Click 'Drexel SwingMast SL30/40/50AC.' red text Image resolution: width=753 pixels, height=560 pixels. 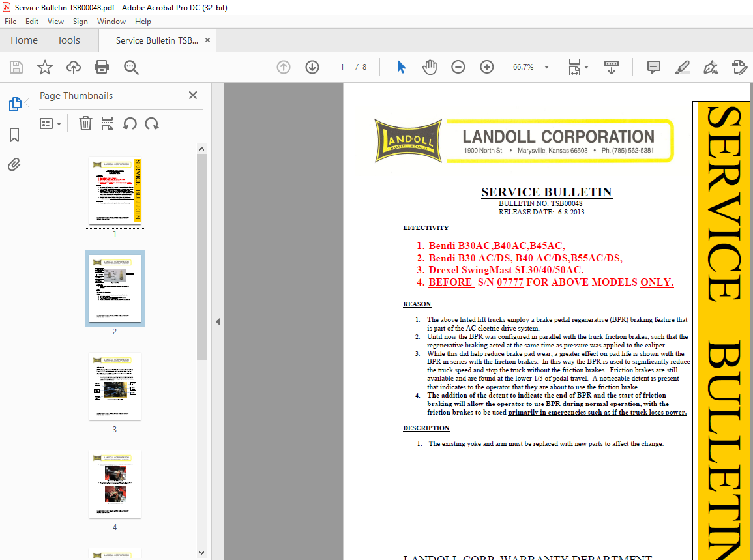(x=506, y=270)
